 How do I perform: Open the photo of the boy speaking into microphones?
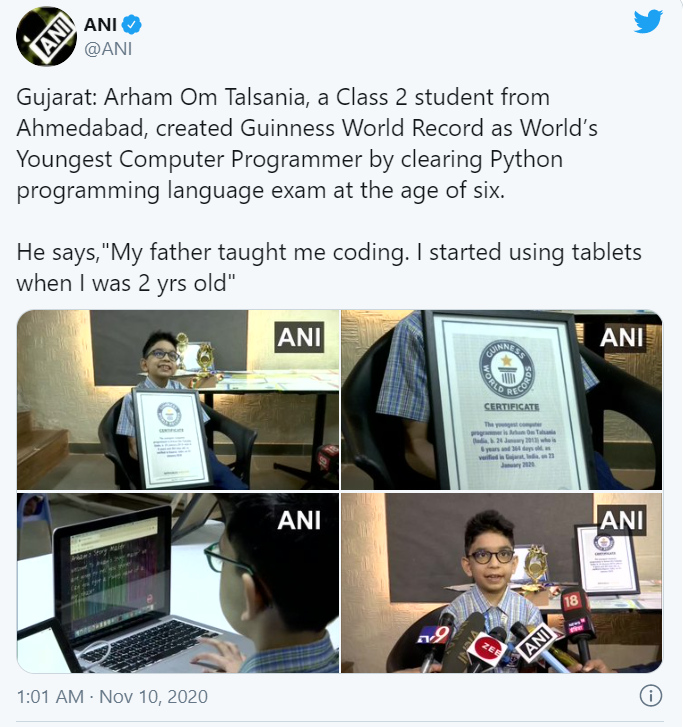[x=502, y=583]
